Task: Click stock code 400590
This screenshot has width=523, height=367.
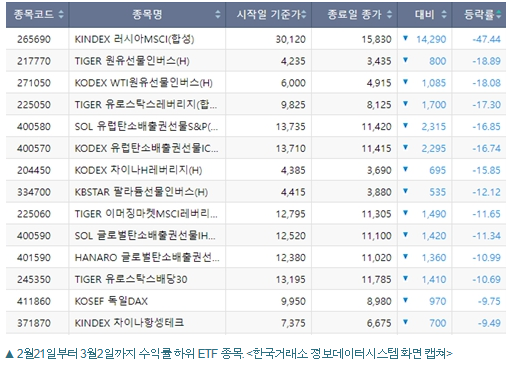Action: click(34, 236)
